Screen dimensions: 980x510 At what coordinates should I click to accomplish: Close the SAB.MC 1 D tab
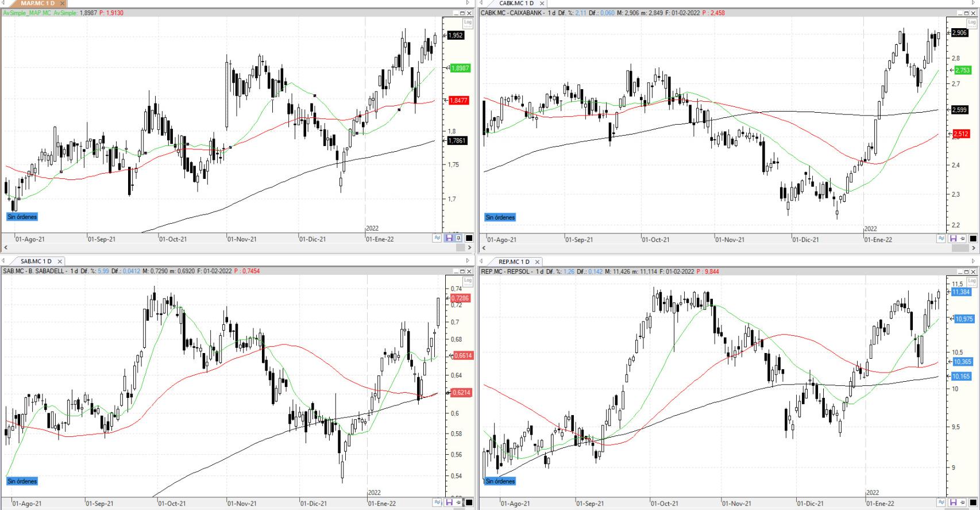(60, 262)
